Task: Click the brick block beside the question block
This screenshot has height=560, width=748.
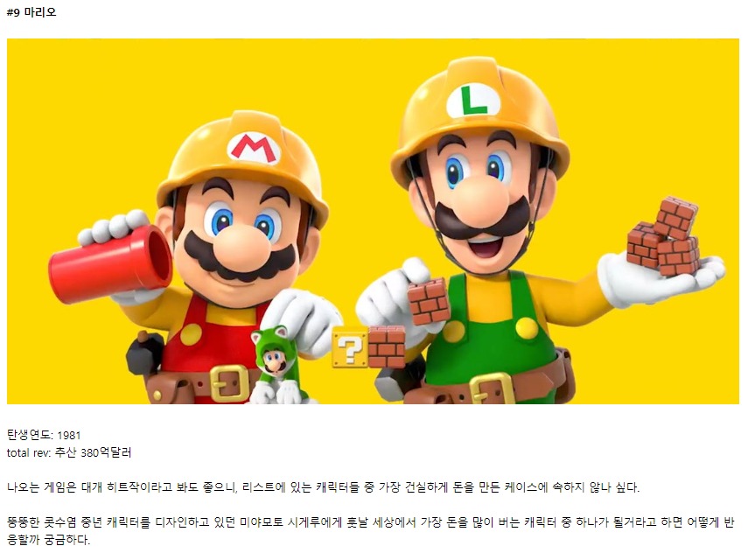Action: (387, 346)
